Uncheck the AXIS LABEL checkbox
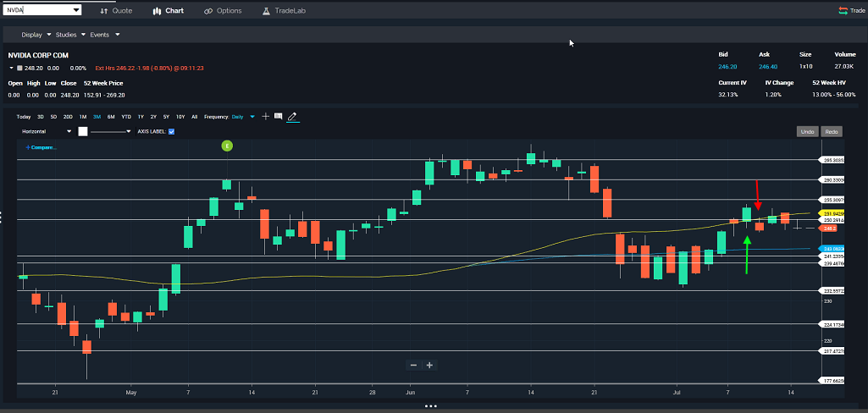Screen dimensions: 868x413 pos(171,131)
